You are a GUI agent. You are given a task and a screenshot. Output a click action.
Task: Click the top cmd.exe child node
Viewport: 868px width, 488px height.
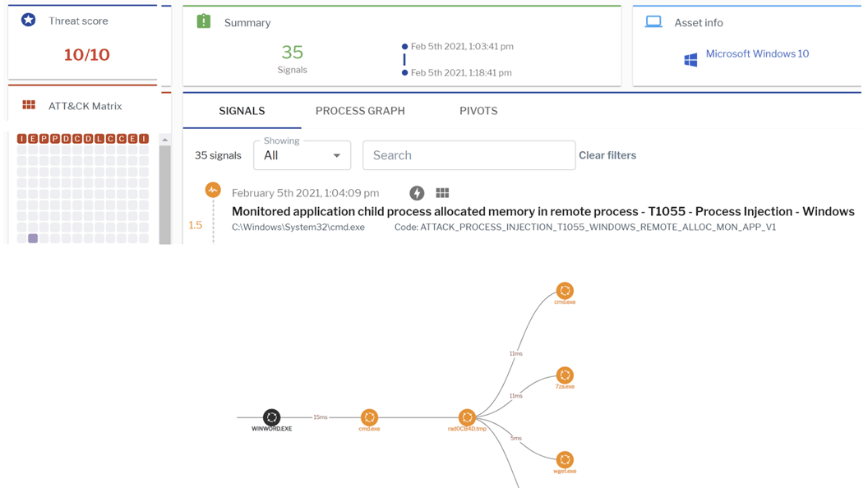(x=565, y=291)
